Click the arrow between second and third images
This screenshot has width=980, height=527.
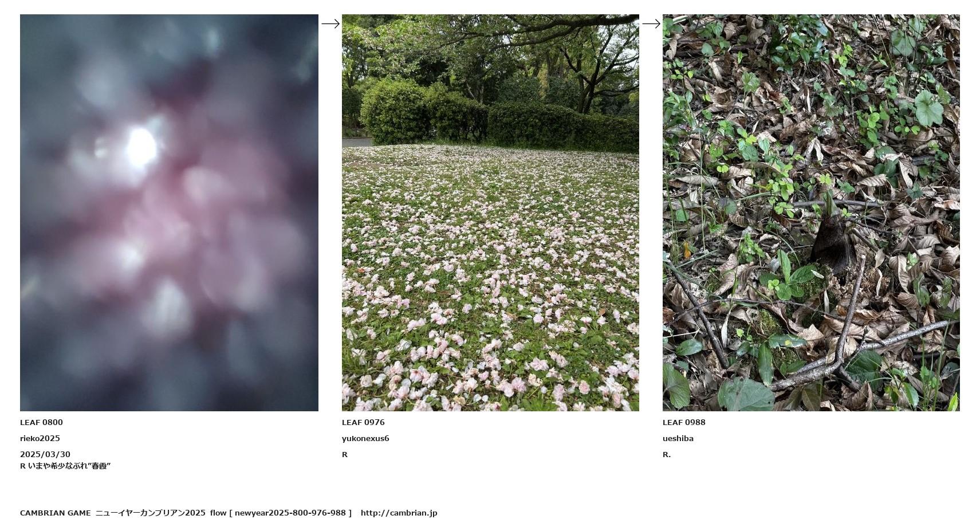click(x=651, y=23)
